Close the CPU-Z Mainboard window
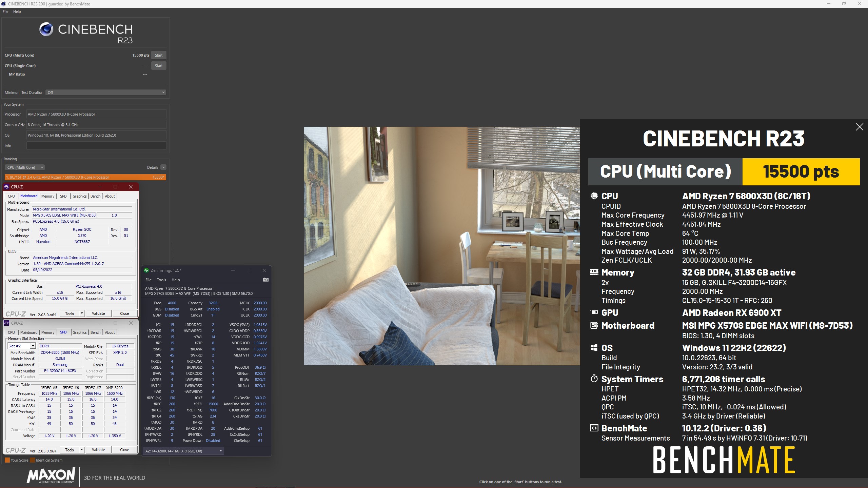The width and height of the screenshot is (868, 488). (x=131, y=187)
